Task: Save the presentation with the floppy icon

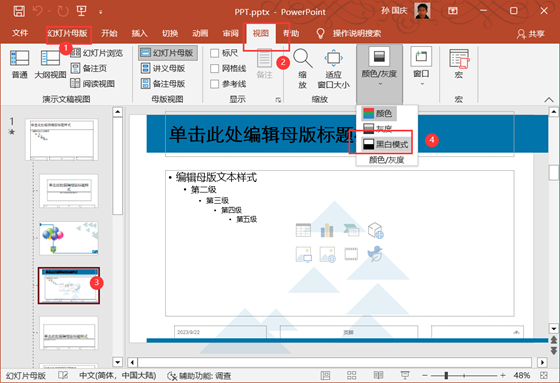Action: [19, 11]
